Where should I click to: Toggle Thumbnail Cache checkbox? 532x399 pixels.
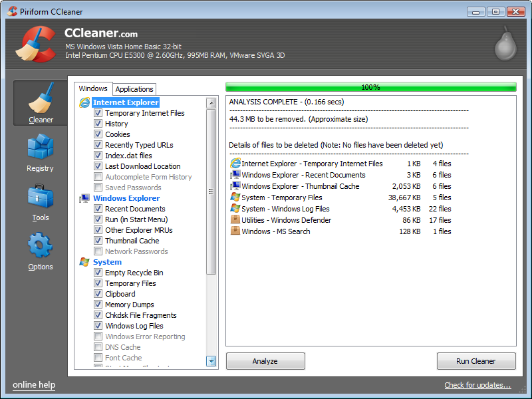point(98,241)
